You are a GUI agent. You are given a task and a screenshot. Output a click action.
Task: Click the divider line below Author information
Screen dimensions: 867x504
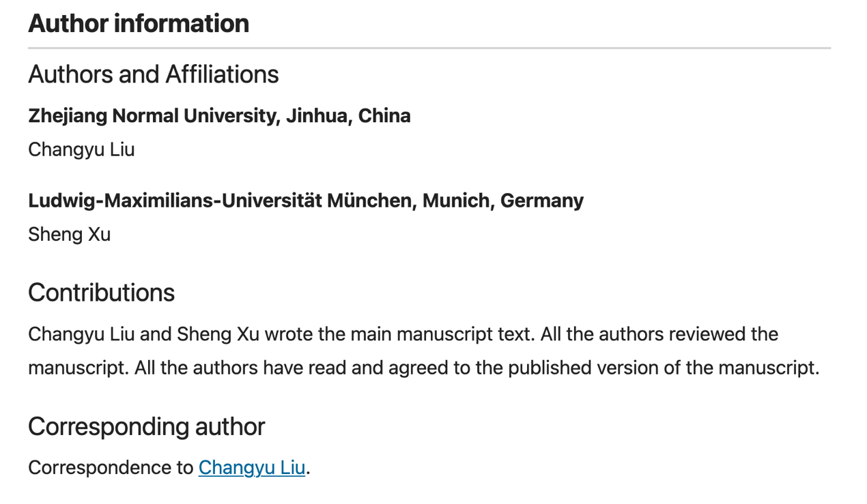(x=429, y=48)
